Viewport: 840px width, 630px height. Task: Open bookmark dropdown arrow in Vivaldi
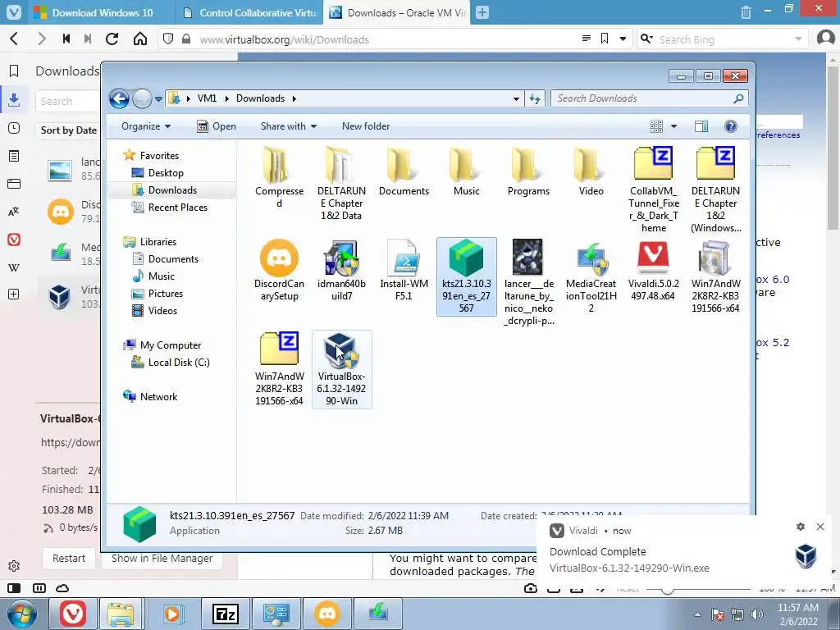pyautogui.click(x=623, y=39)
